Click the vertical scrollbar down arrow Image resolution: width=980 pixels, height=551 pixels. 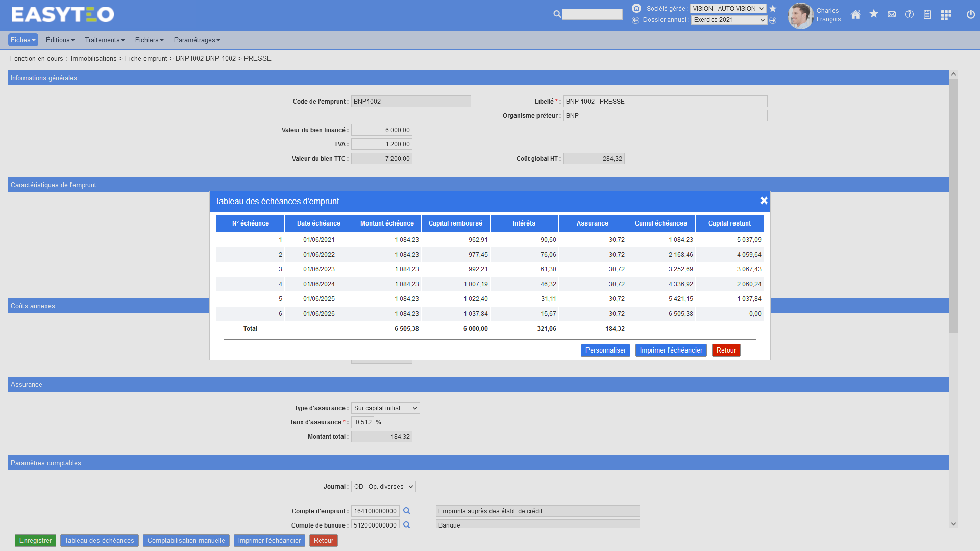[x=953, y=524]
